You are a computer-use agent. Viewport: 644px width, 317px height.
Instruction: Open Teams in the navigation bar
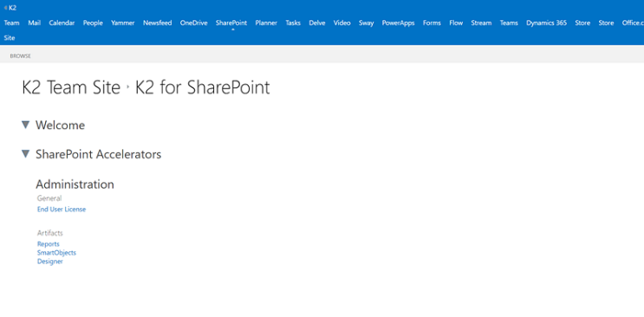(509, 23)
